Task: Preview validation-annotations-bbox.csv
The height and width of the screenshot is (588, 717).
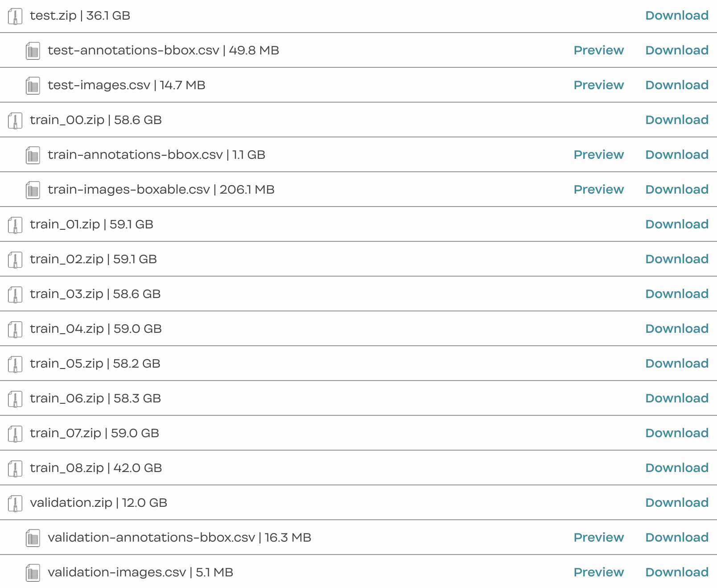Action: pyautogui.click(x=598, y=538)
